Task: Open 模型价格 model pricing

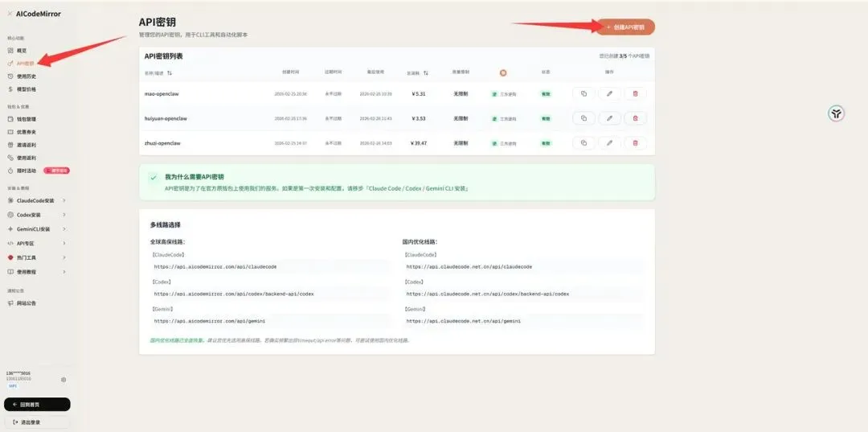Action: click(27, 89)
